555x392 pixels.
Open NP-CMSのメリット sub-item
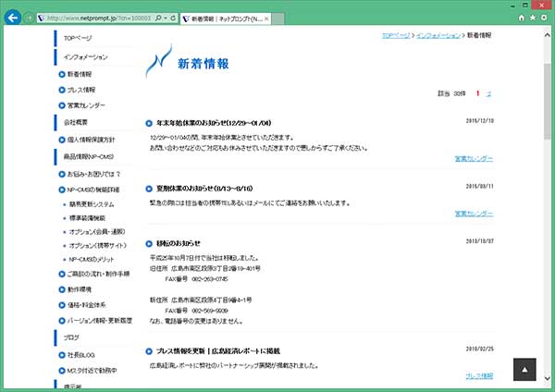pyautogui.click(x=92, y=259)
